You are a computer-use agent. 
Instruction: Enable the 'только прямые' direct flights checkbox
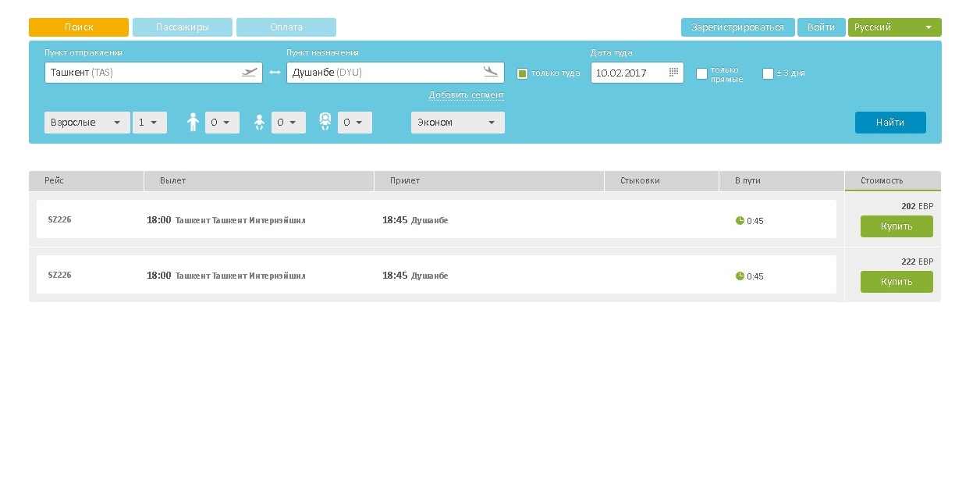(x=701, y=73)
